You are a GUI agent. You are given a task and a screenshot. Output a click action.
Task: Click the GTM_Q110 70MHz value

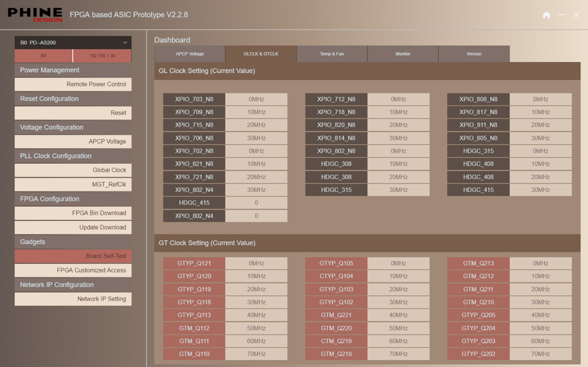256,354
